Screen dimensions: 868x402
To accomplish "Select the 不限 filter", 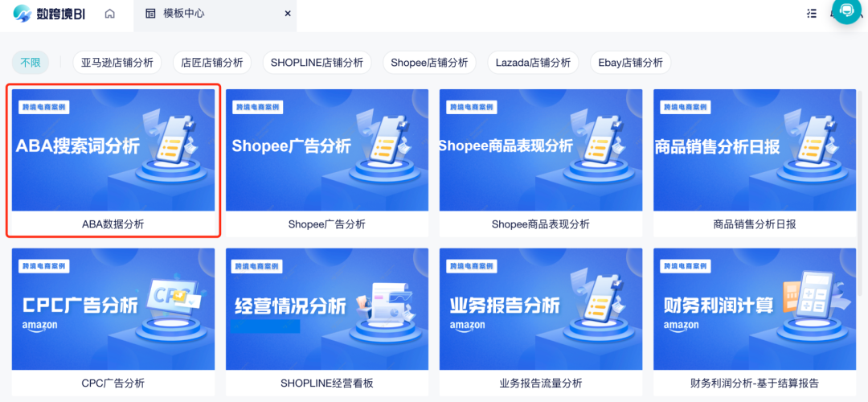I will (x=31, y=63).
